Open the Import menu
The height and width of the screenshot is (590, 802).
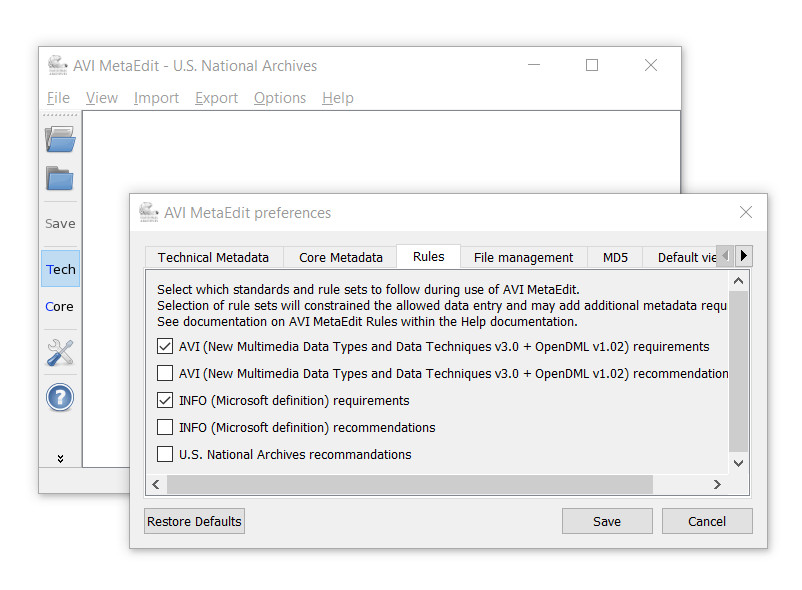pyautogui.click(x=156, y=98)
